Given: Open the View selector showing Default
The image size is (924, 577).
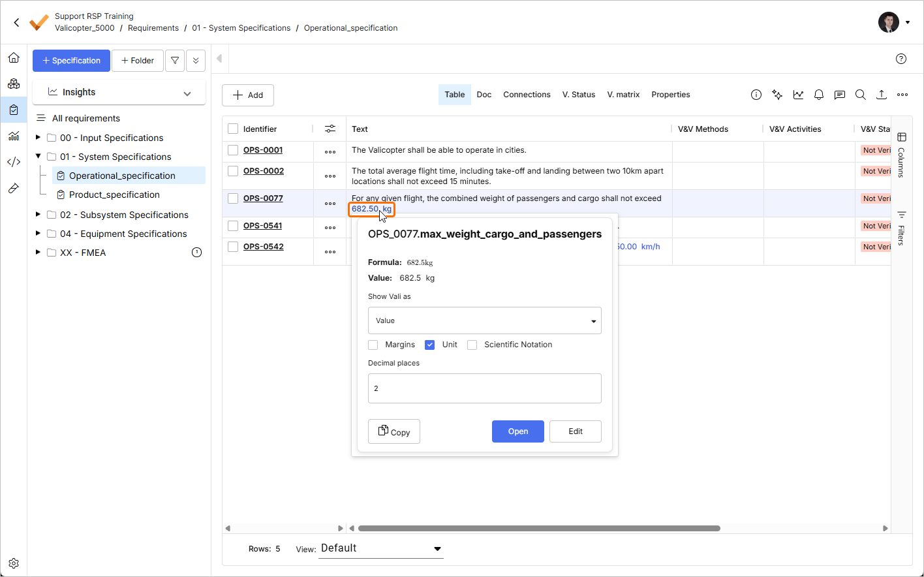Looking at the screenshot, I should pyautogui.click(x=380, y=548).
